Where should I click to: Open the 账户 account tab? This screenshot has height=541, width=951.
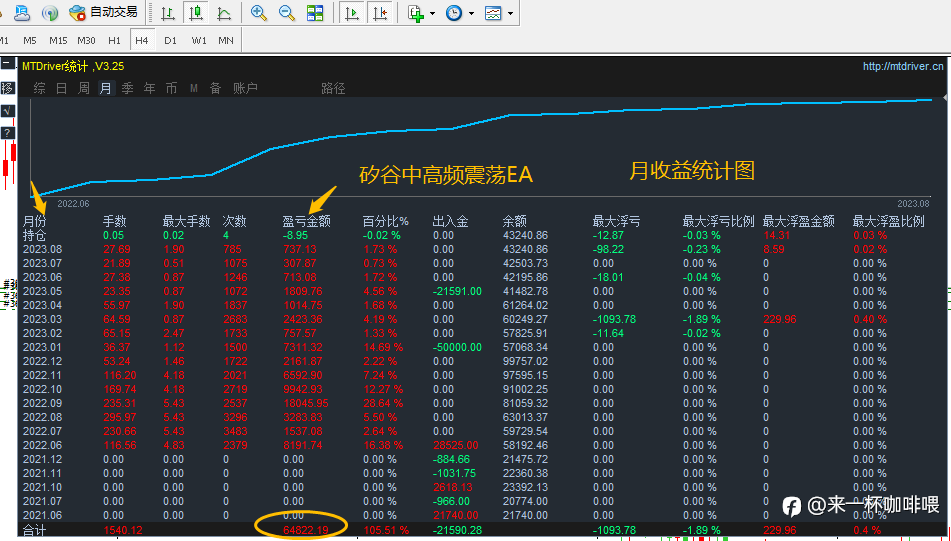tap(245, 89)
